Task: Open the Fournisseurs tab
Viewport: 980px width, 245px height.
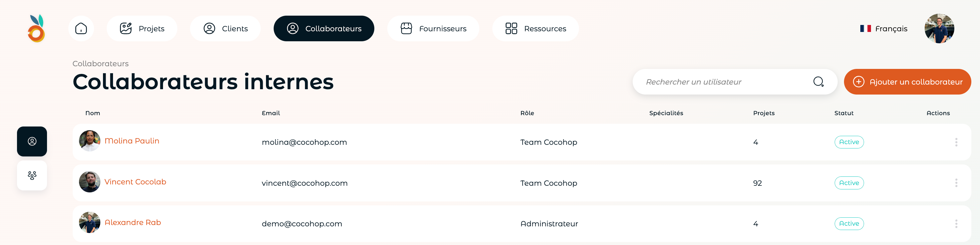Action: (433, 29)
